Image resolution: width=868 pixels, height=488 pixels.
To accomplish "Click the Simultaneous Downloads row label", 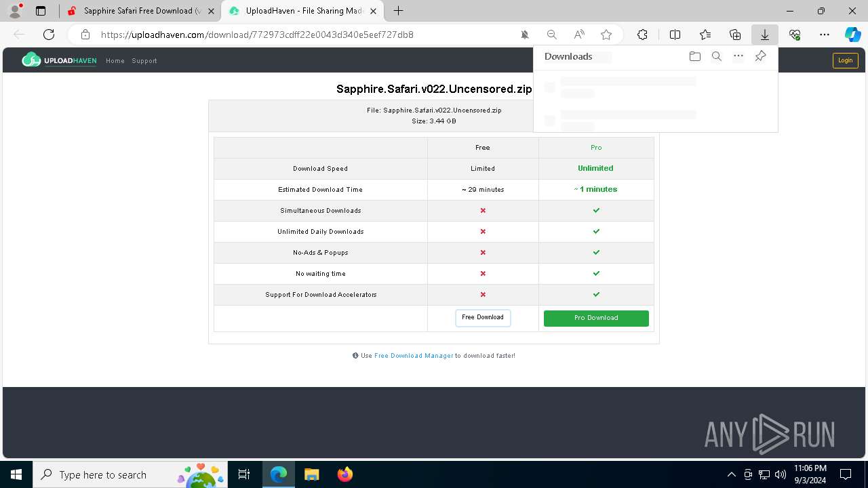I will point(321,211).
